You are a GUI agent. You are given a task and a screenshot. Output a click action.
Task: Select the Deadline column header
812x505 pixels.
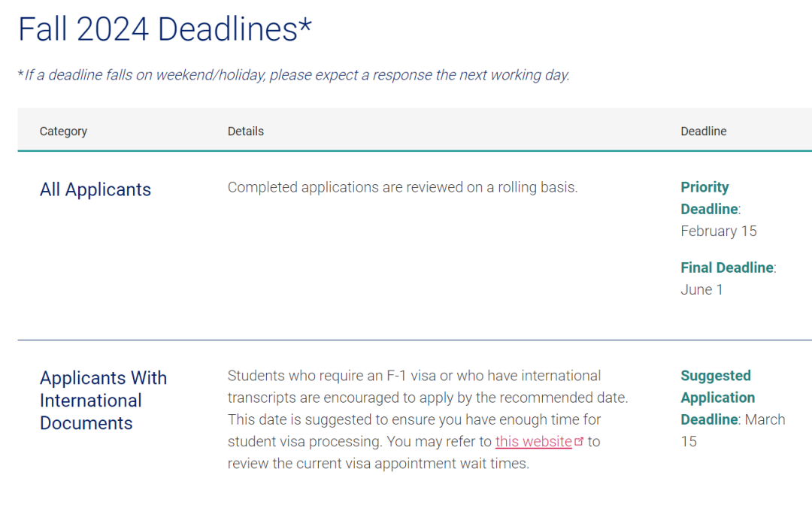click(703, 132)
